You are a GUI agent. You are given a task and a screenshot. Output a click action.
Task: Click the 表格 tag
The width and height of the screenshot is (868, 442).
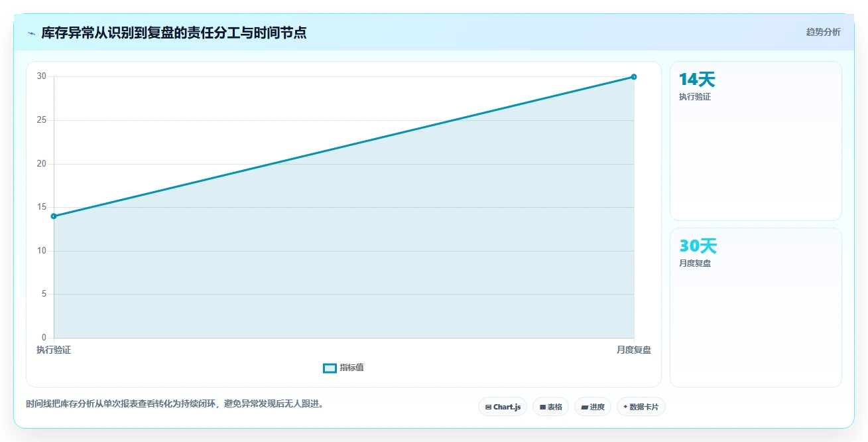[x=550, y=407]
